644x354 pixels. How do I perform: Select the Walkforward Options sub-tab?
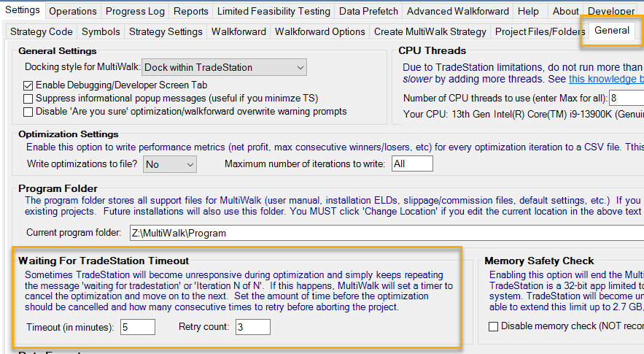pyautogui.click(x=319, y=31)
